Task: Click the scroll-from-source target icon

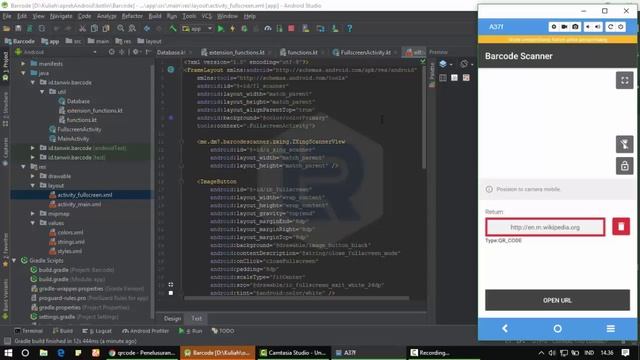Action: [x=111, y=52]
